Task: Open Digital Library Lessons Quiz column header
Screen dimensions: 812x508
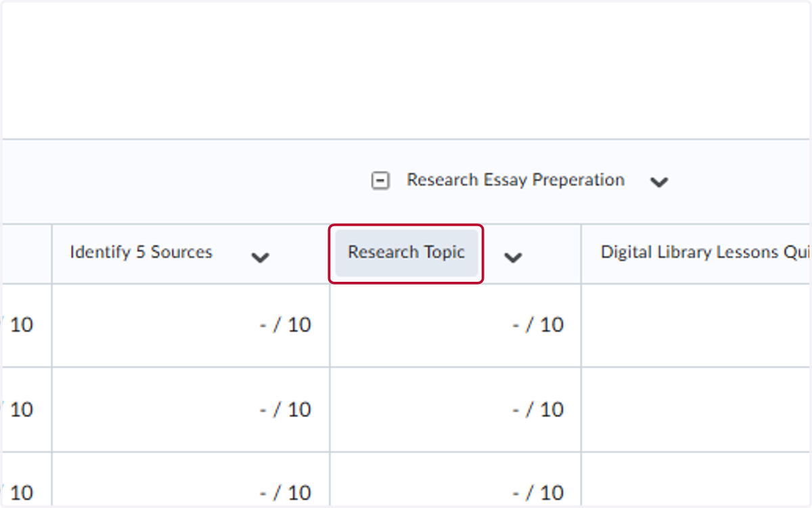Action: click(705, 253)
